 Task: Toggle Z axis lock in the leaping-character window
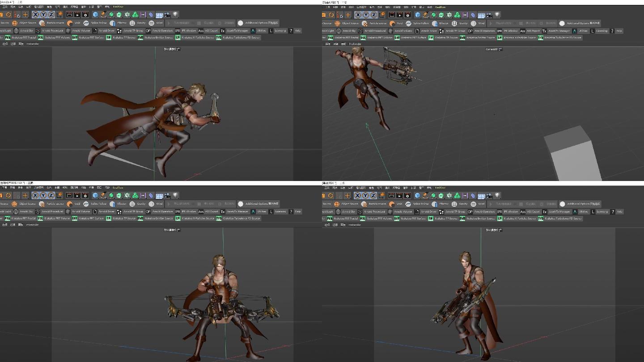click(51, 14)
